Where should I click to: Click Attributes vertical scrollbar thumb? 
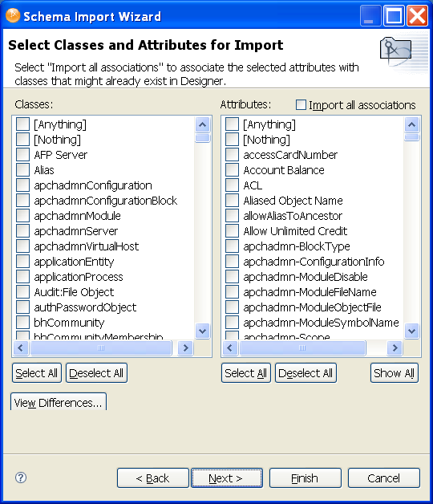pyautogui.click(x=412, y=137)
